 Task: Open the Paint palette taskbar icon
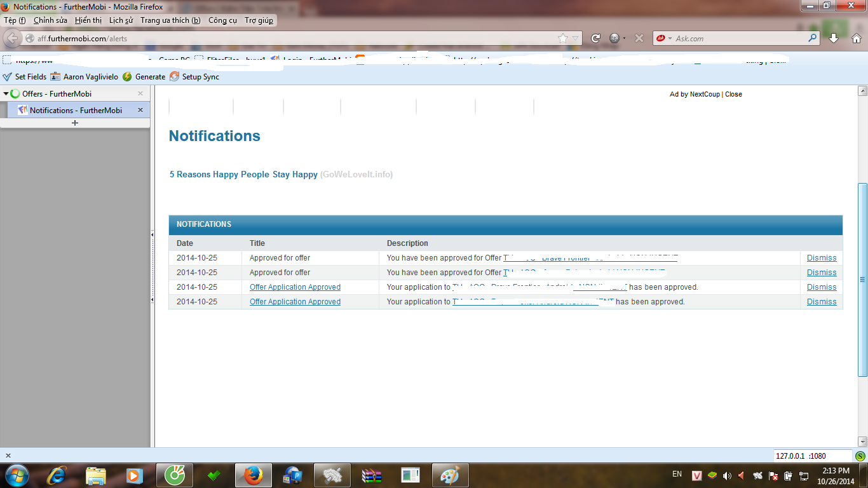[450, 475]
